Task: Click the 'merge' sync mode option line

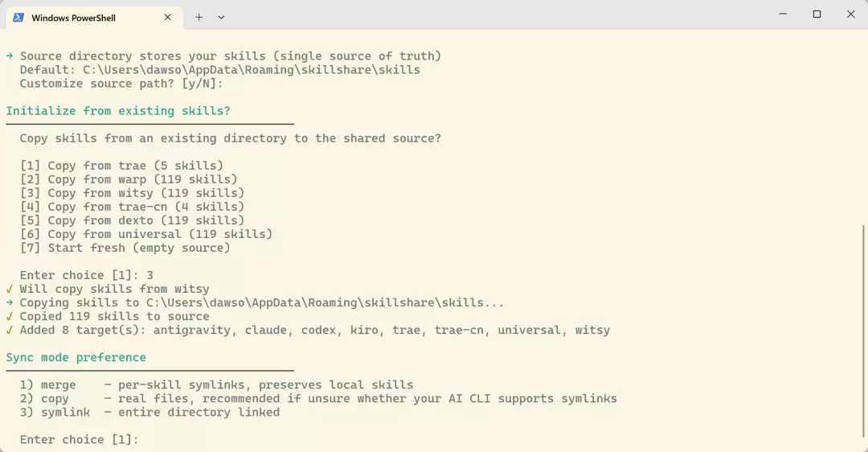Action: (216, 385)
